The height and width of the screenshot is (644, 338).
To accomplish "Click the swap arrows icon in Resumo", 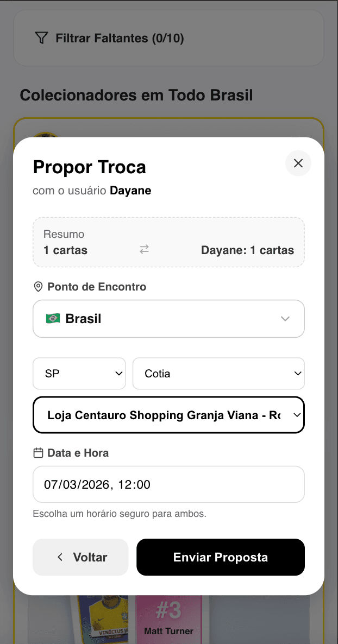I will pyautogui.click(x=144, y=249).
